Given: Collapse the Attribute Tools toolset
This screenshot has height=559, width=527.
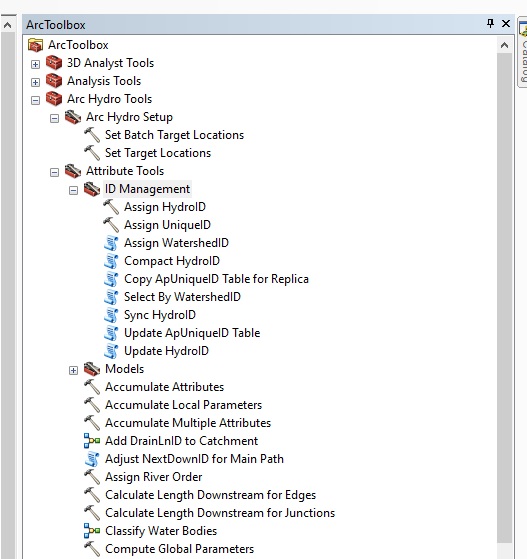Looking at the screenshot, I should click(x=54, y=173).
